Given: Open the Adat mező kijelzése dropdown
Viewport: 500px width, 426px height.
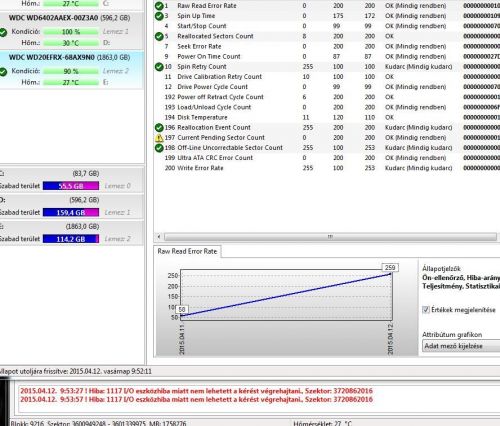Looking at the screenshot, I should [461, 346].
